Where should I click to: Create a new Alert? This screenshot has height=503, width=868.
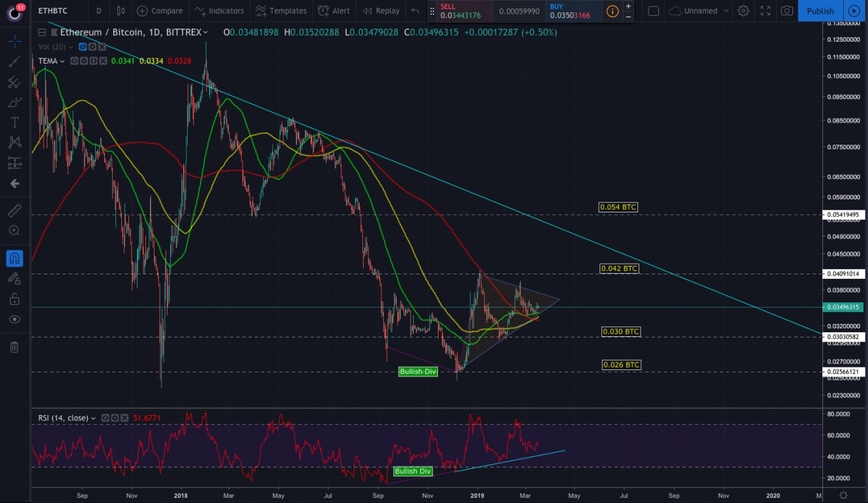[x=333, y=10]
